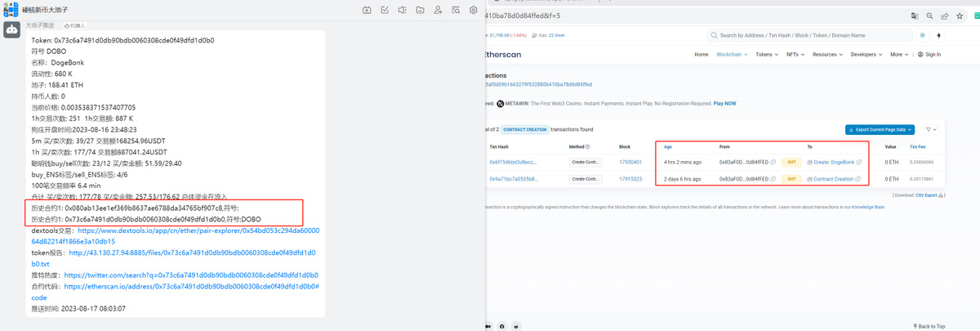Toggle the Age column header format
Screen dimensions: 980x331
click(668, 147)
